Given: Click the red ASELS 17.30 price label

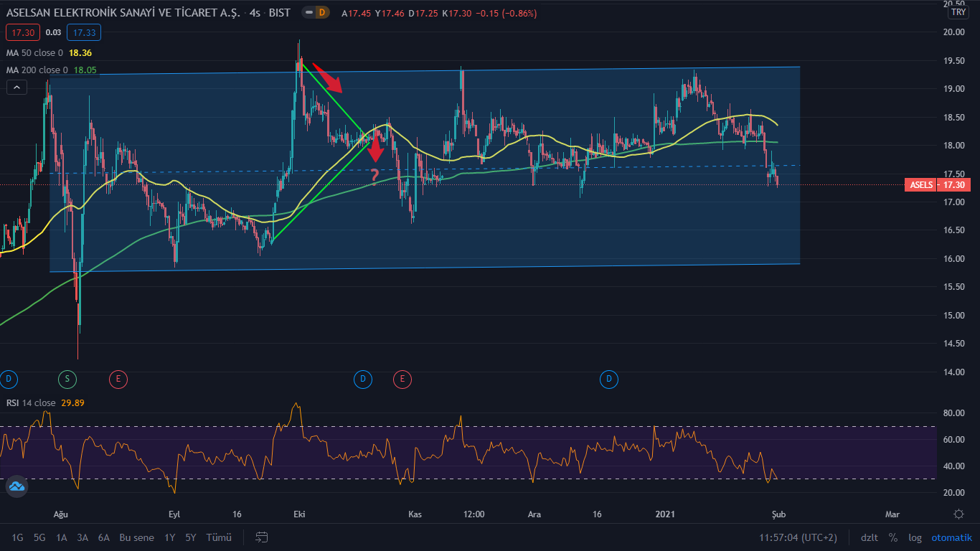Looking at the screenshot, I should point(938,185).
